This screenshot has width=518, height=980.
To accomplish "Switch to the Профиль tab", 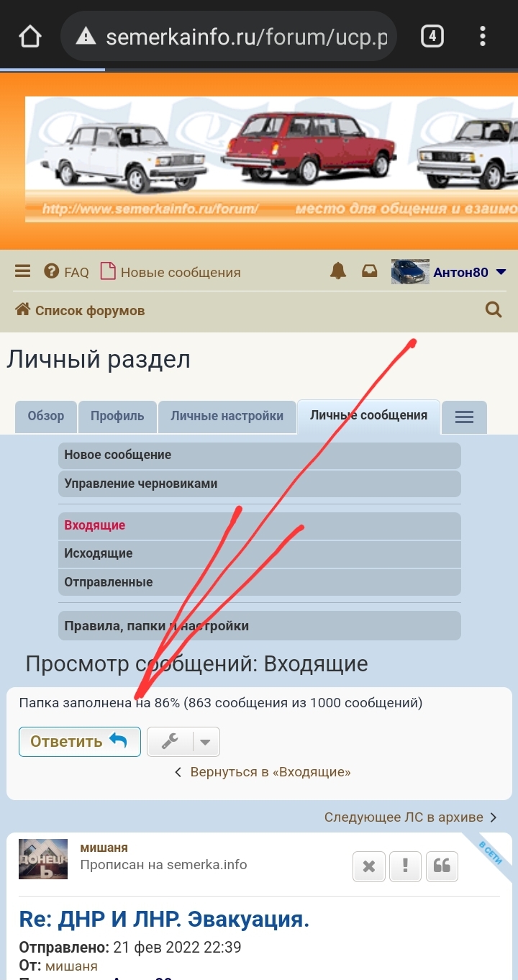I will [x=117, y=416].
